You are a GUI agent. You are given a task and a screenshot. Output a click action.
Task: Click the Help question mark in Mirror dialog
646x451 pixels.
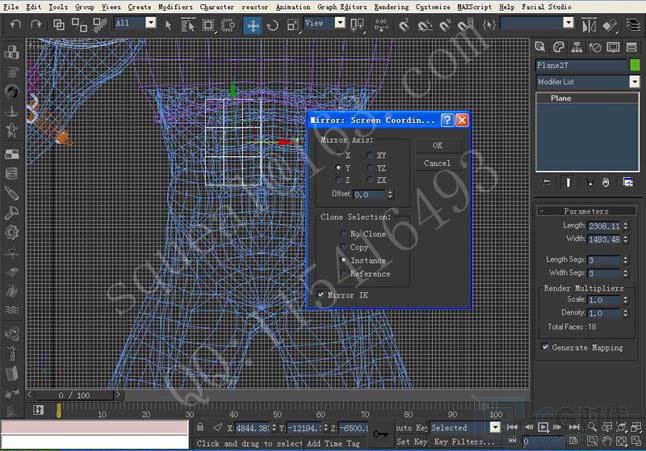coord(447,120)
